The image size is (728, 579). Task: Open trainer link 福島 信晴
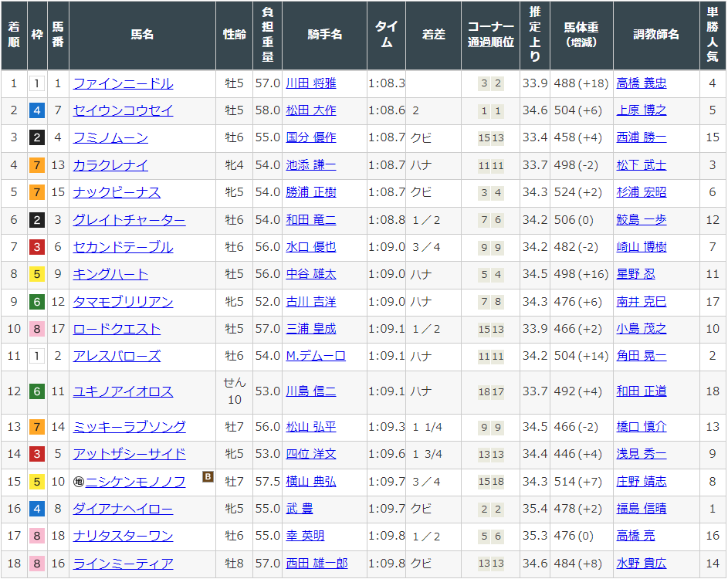pyautogui.click(x=642, y=509)
